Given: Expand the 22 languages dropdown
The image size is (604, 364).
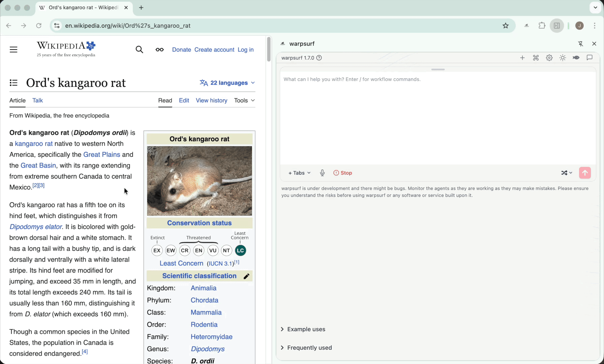Looking at the screenshot, I should point(227,83).
